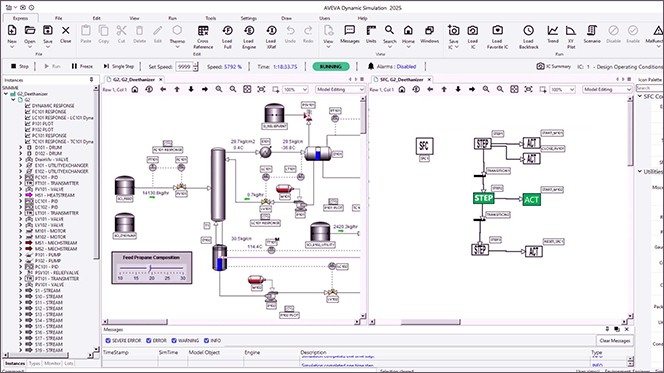Click the Alarms Disabled link

click(406, 66)
